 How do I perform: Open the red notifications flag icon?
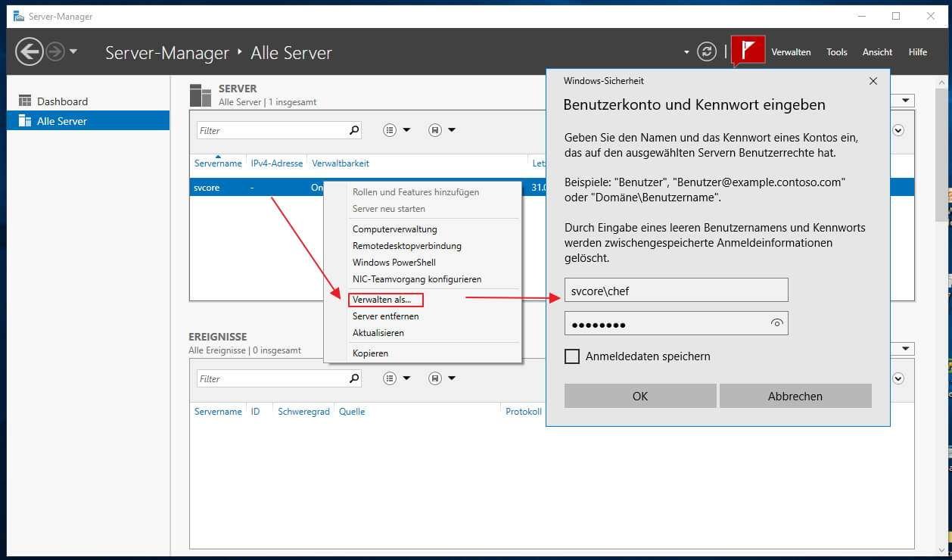tap(748, 50)
